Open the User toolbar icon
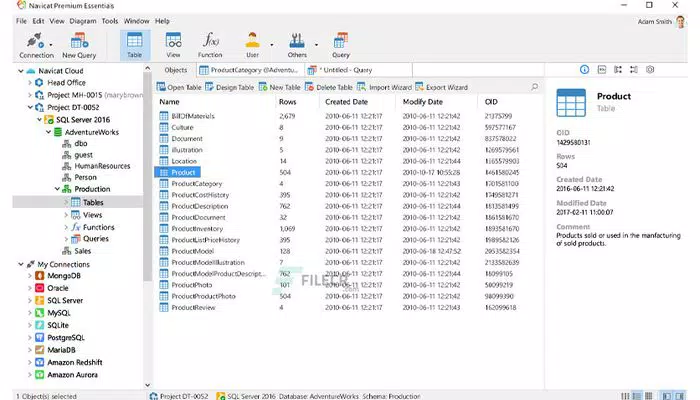700x400 pixels. pos(252,45)
